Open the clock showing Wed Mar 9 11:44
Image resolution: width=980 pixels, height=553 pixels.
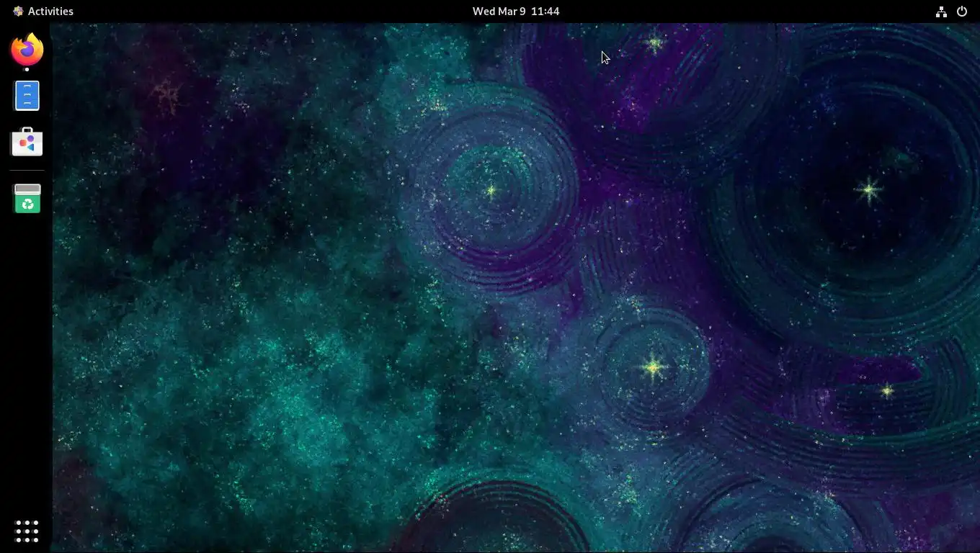click(516, 11)
